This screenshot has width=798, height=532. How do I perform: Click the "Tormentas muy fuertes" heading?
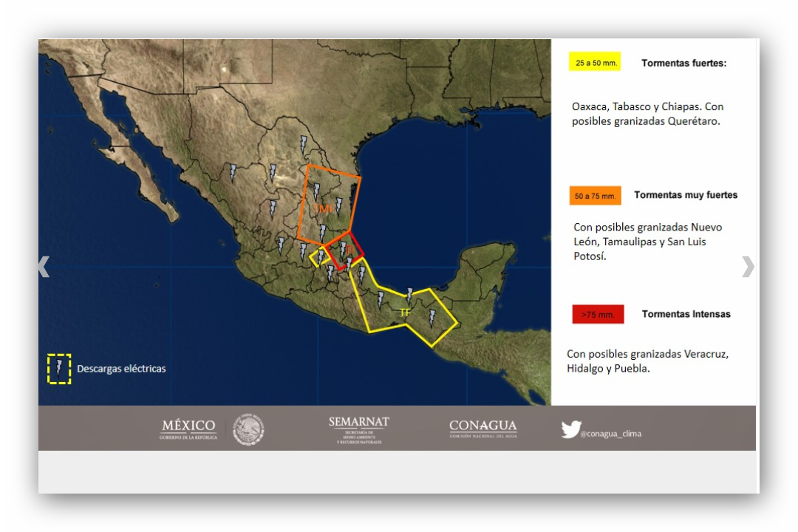(x=686, y=195)
